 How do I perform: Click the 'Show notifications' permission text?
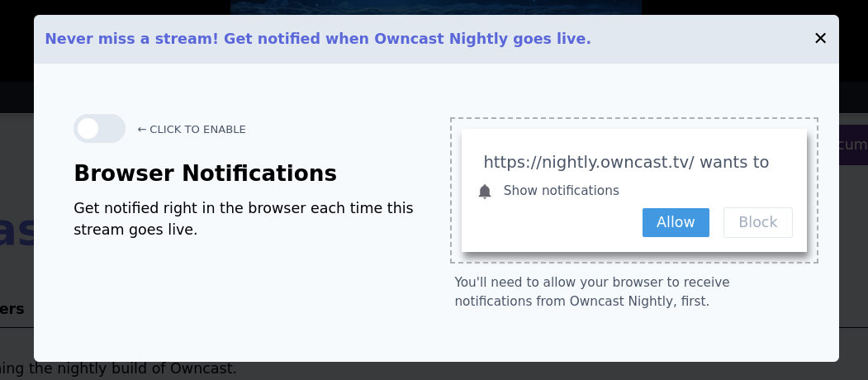(x=561, y=191)
